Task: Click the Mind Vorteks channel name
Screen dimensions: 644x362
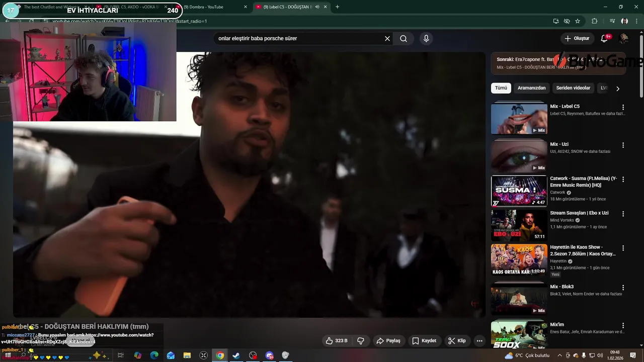Action: 562,220
